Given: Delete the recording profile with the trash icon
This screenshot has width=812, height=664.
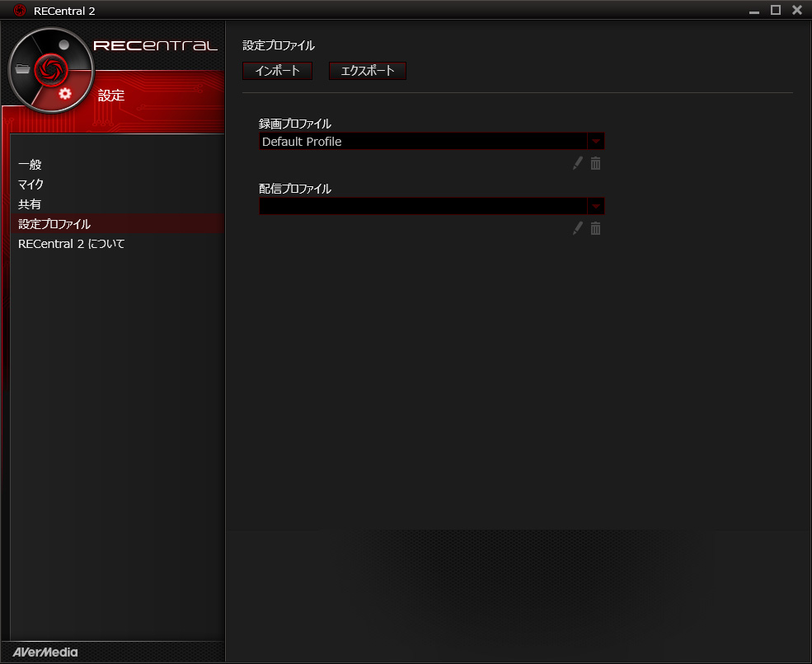Looking at the screenshot, I should pyautogui.click(x=595, y=164).
